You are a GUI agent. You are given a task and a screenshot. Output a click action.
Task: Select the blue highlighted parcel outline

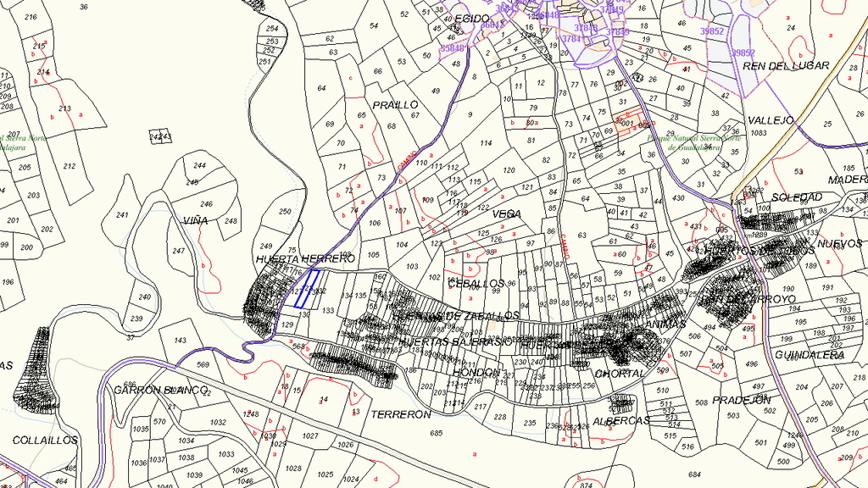click(306, 288)
